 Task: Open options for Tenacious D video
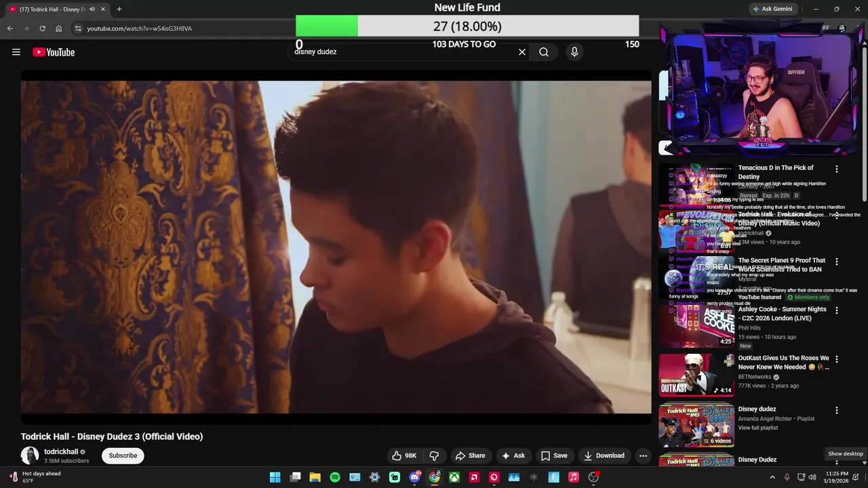[x=836, y=169]
